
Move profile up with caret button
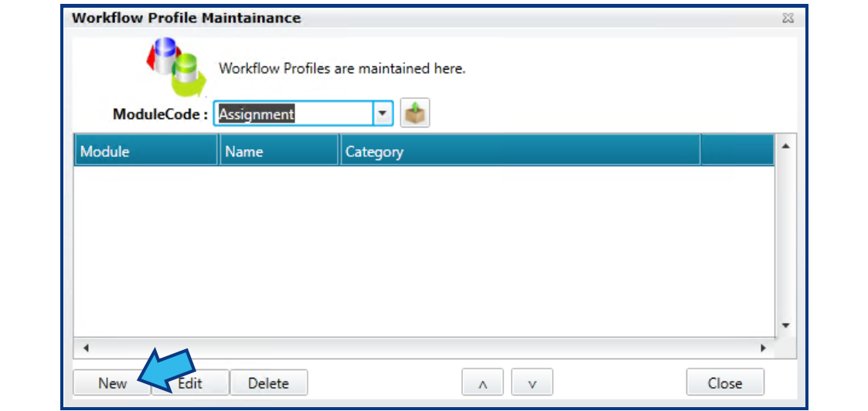click(x=482, y=382)
